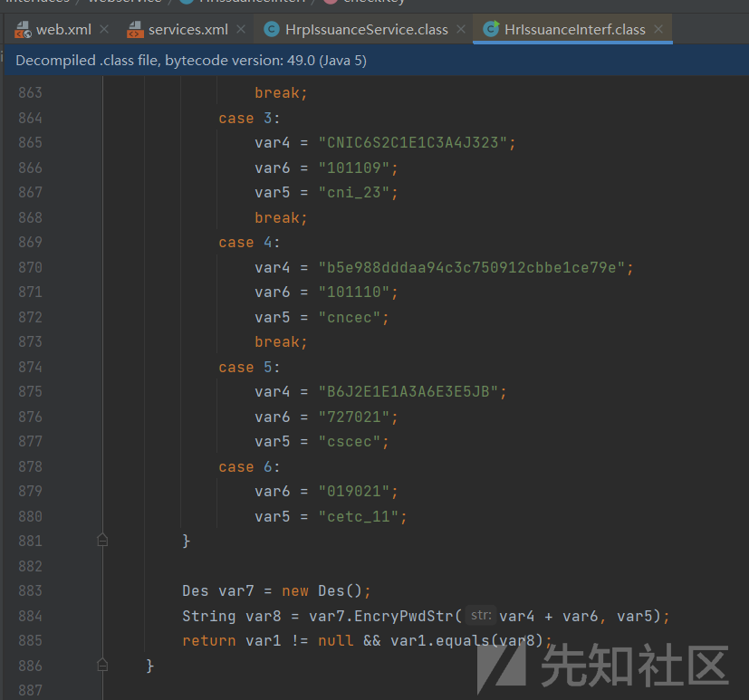The height and width of the screenshot is (700, 749).
Task: Collapse the code fold at line 881
Action: click(102, 541)
